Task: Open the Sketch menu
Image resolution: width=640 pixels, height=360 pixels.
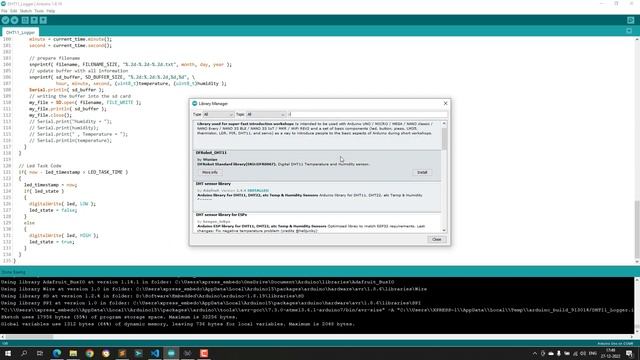Action: point(26,11)
